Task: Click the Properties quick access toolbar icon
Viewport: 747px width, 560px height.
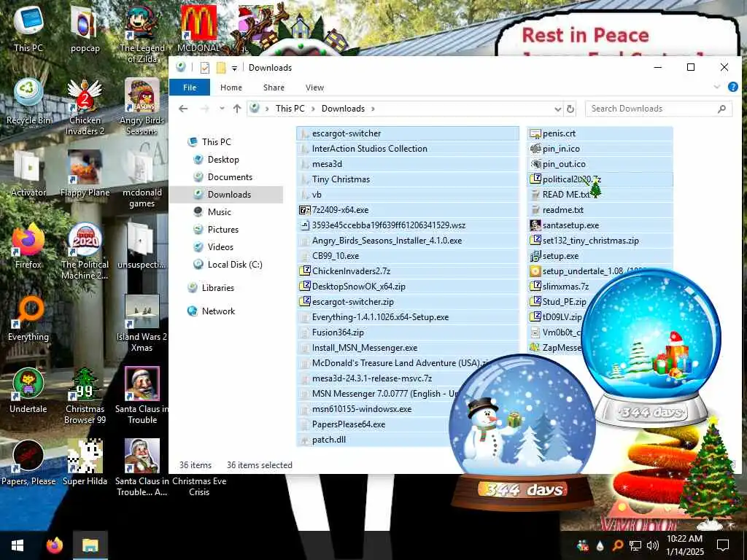Action: coord(205,68)
